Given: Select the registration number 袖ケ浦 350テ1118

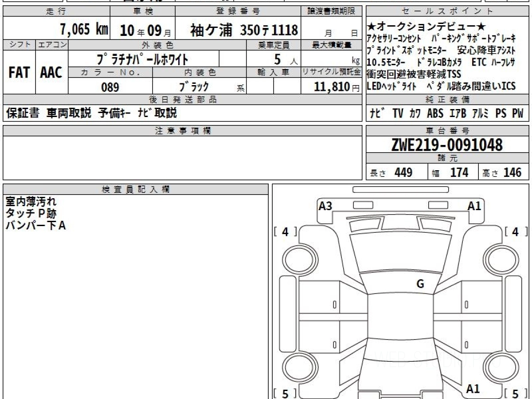Looking at the screenshot, I should coord(244,30).
